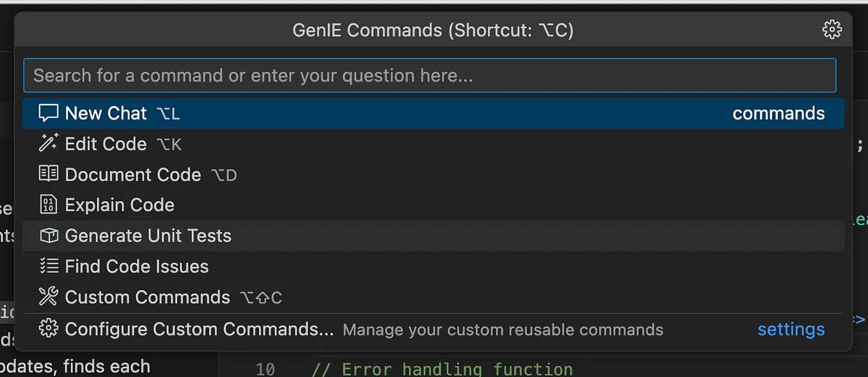The image size is (868, 377).
Task: Click the command search input field
Action: click(x=429, y=75)
